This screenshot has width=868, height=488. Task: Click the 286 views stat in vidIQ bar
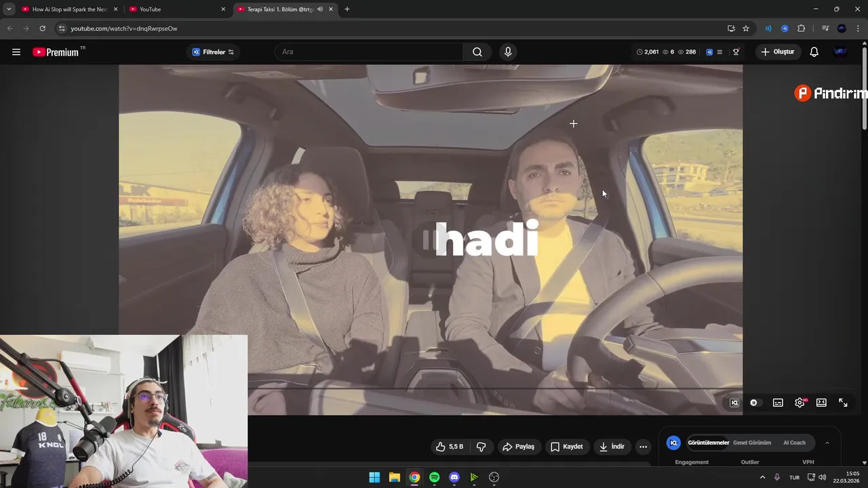pyautogui.click(x=687, y=52)
